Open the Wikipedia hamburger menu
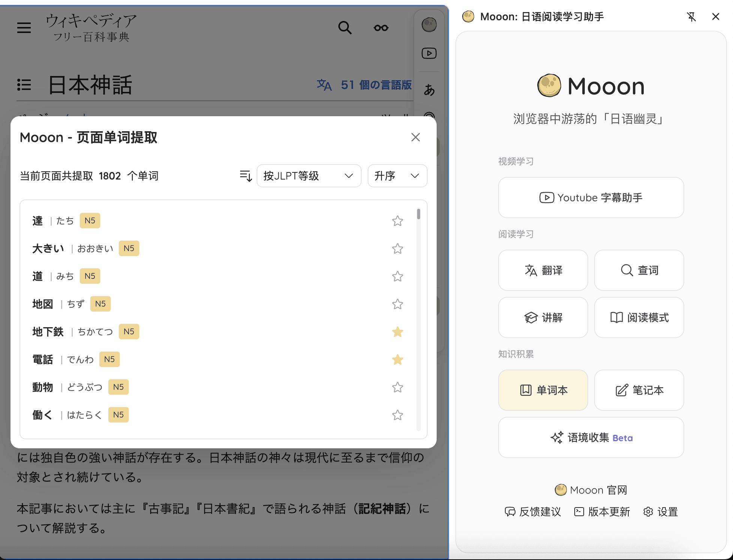Screen dimensions: 733x560 click(x=24, y=27)
